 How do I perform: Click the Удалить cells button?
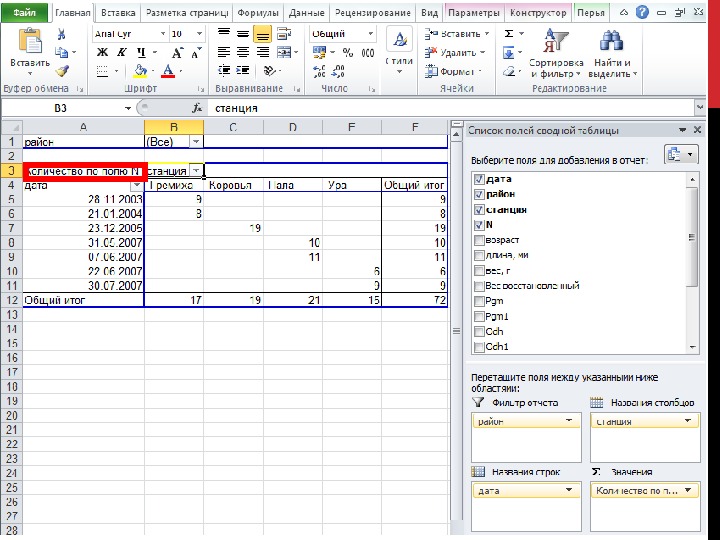point(453,52)
